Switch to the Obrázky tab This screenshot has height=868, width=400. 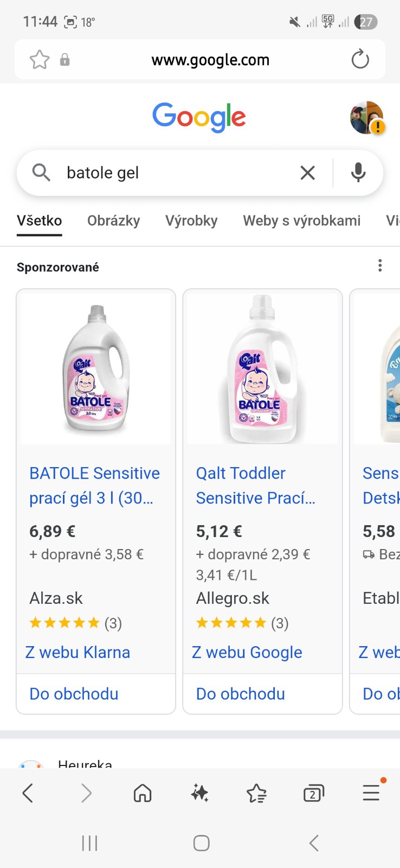click(x=113, y=221)
